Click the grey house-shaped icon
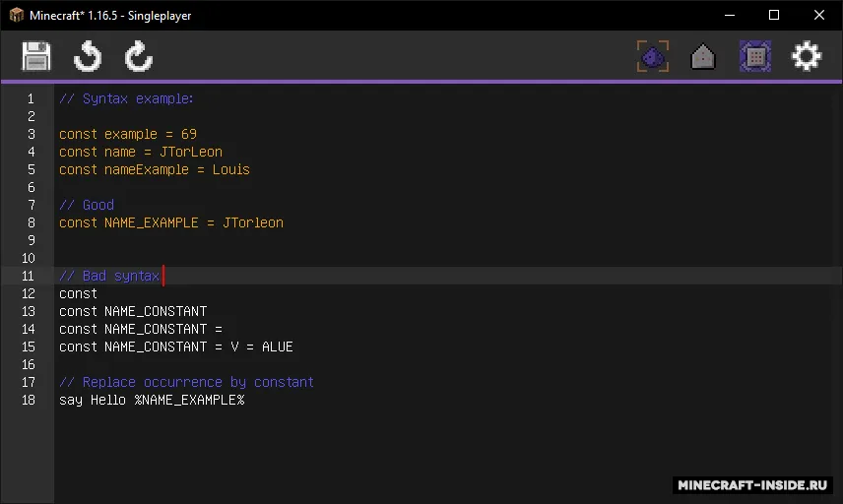The width and height of the screenshot is (843, 504). [703, 56]
